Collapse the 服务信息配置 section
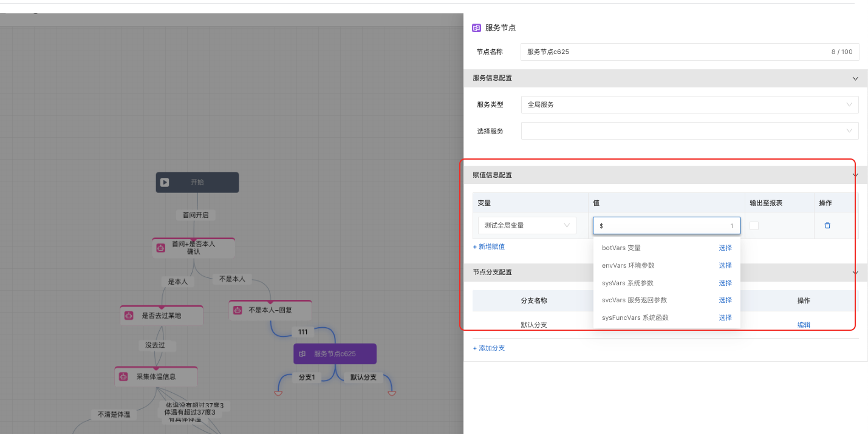The width and height of the screenshot is (868, 434). [855, 78]
